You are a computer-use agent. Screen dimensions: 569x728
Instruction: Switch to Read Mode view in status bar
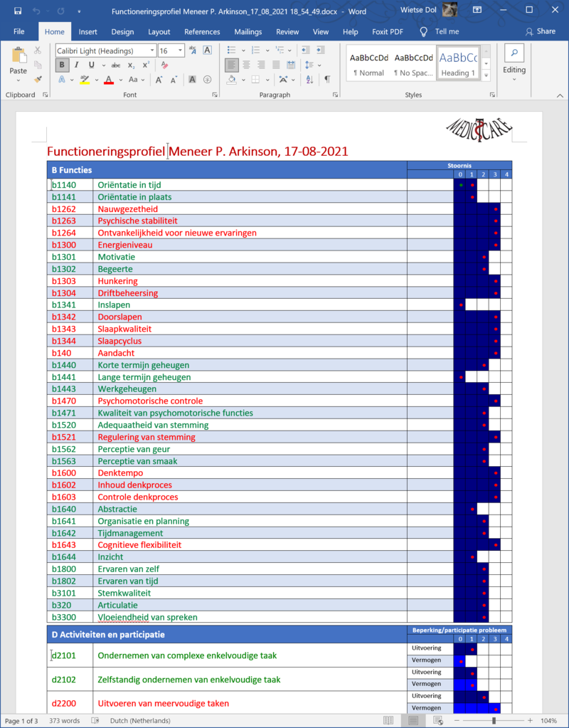coord(388,720)
